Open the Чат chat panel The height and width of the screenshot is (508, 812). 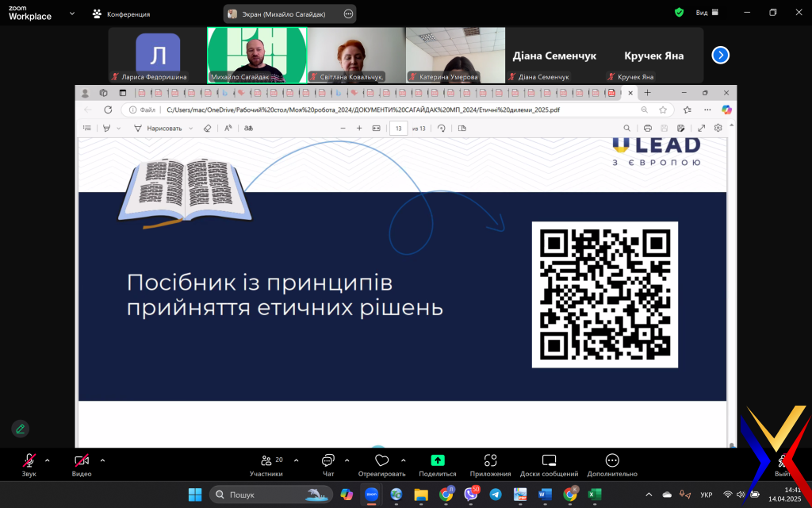[328, 465]
